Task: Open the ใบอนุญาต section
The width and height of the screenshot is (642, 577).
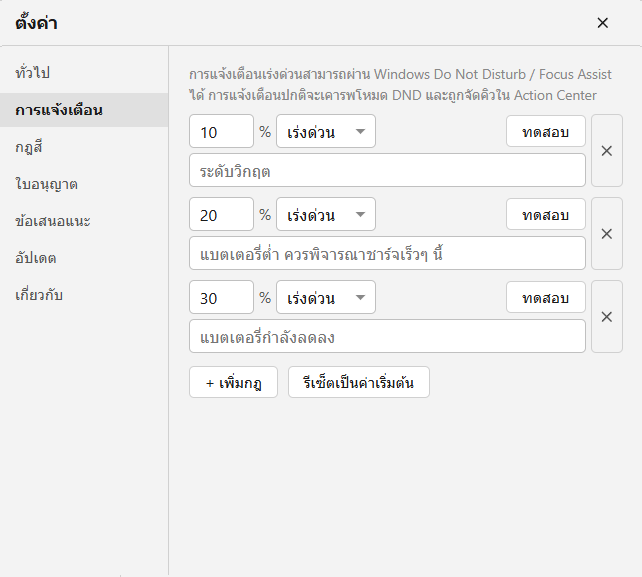Action: (84, 184)
